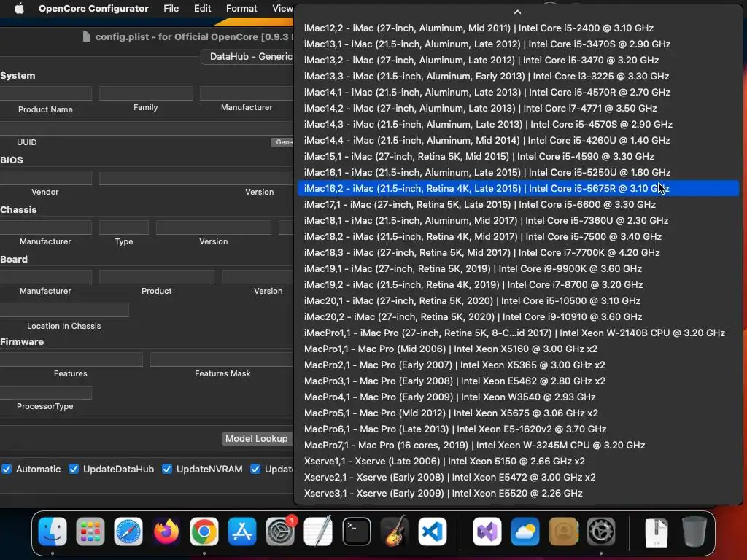Open System Preferences with the update badge

point(280,531)
